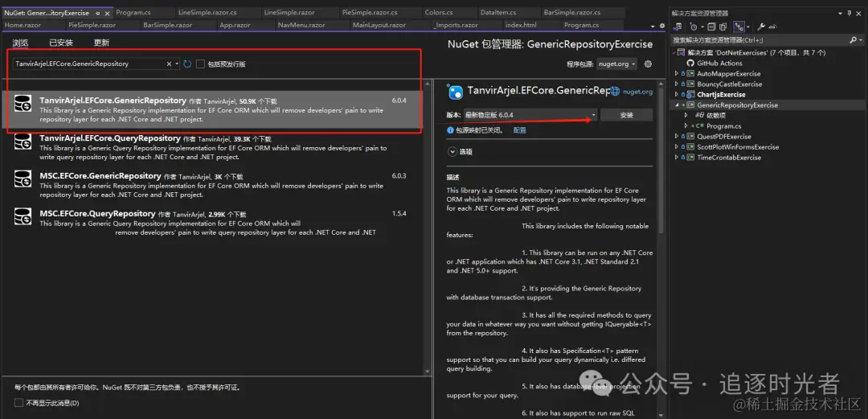Click the NuGet logo in package details
The width and height of the screenshot is (868, 419).
(x=455, y=92)
